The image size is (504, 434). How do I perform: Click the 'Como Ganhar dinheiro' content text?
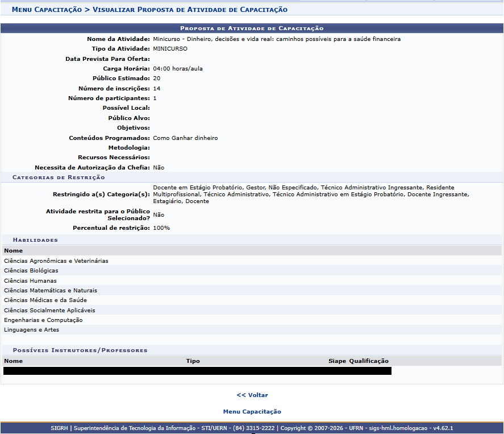pos(185,138)
